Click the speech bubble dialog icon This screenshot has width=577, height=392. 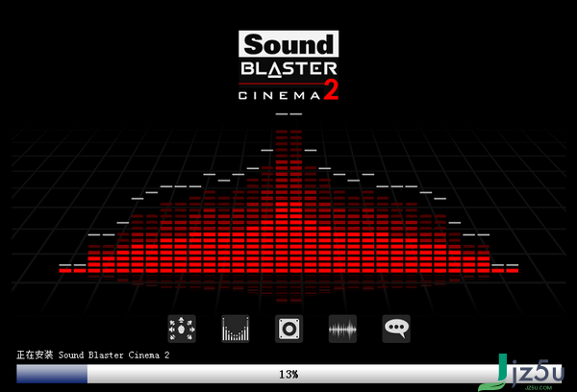396,329
